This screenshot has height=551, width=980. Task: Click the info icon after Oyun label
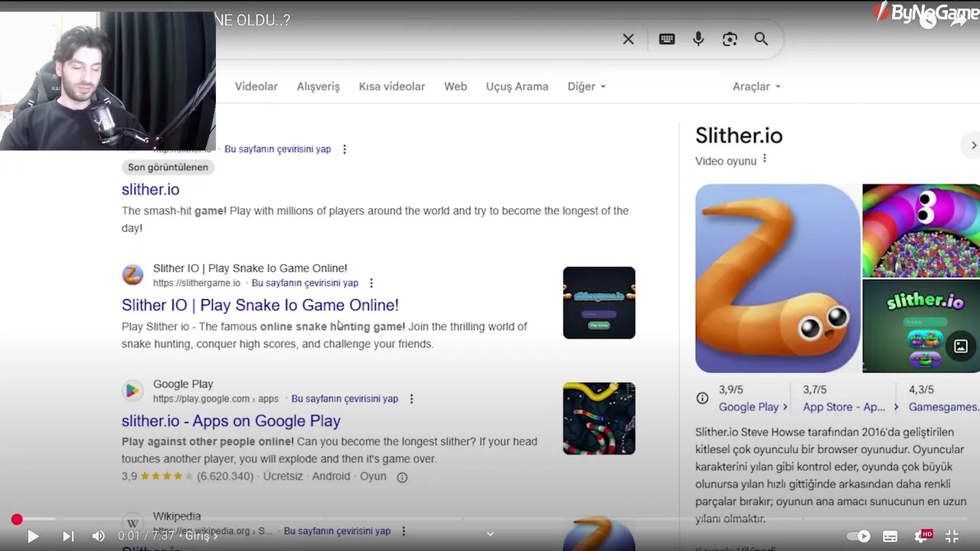[402, 477]
